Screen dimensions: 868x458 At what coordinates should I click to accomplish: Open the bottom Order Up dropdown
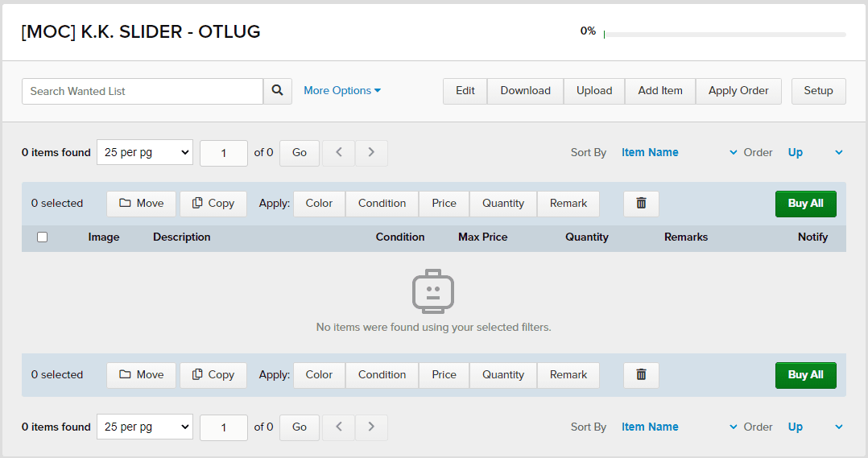pos(815,427)
